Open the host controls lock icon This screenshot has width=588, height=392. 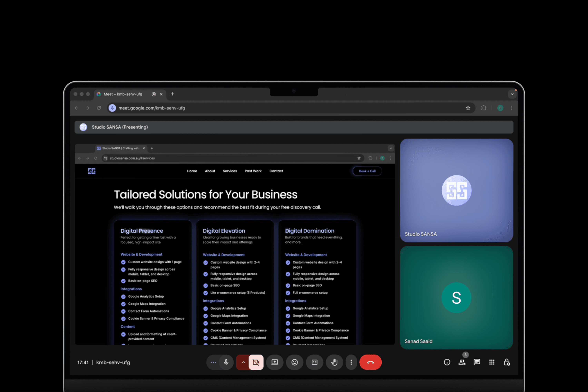507,362
